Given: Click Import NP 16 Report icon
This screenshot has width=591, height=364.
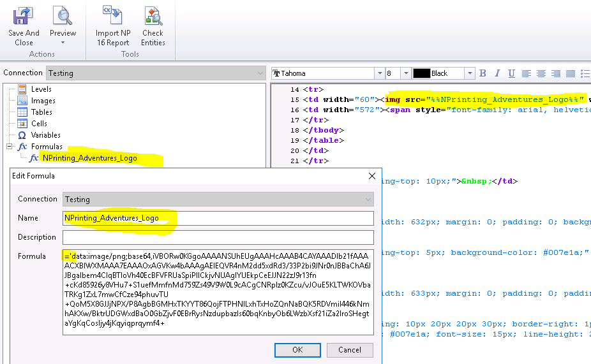Looking at the screenshot, I should pos(113,16).
